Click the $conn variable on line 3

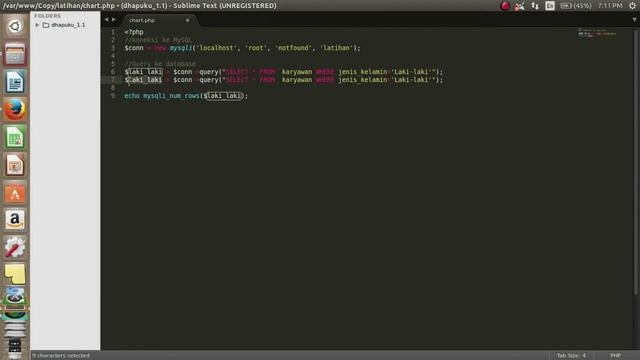point(134,48)
